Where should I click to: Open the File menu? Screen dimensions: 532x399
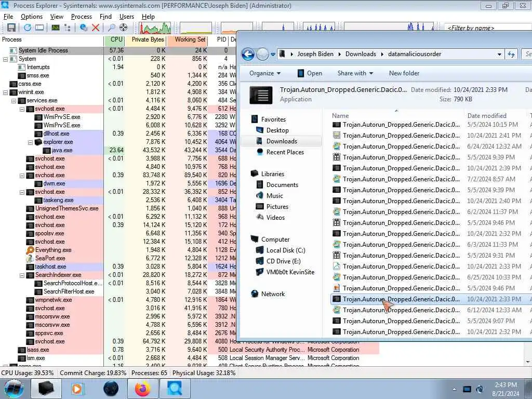click(8, 17)
